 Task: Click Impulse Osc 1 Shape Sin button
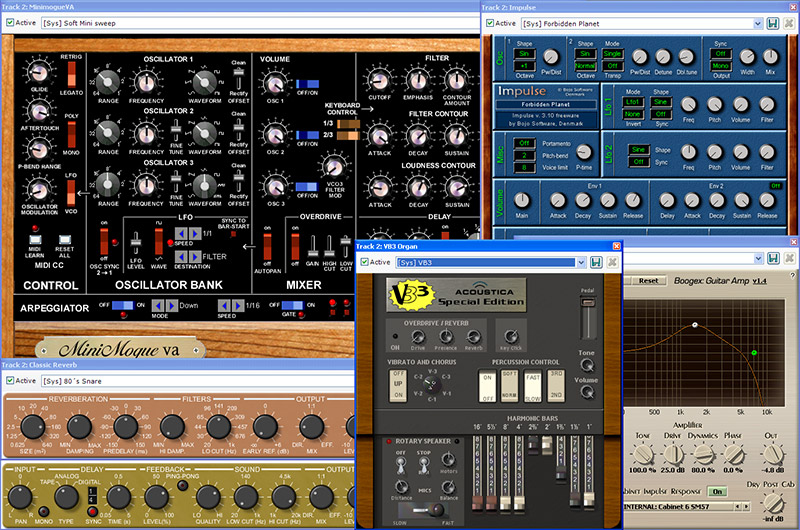(524, 54)
